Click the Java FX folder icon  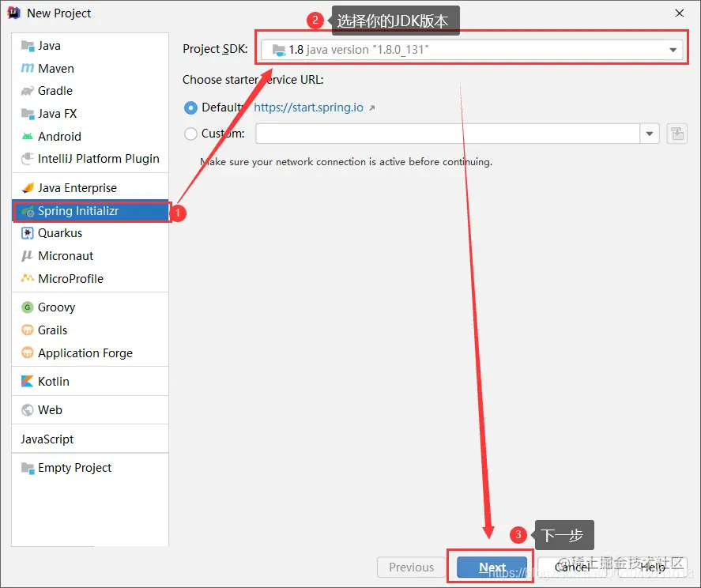tap(28, 114)
